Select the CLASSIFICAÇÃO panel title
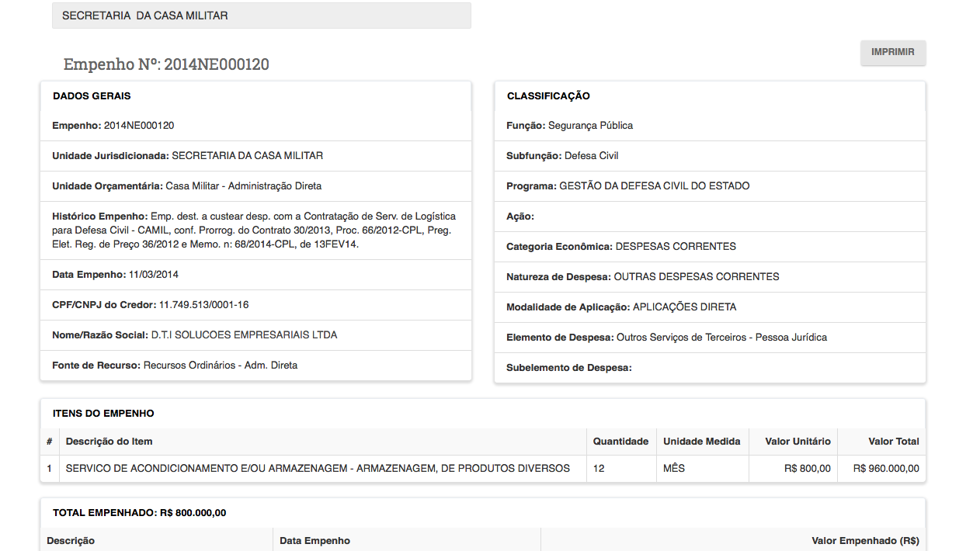Image resolution: width=980 pixels, height=551 pixels. point(548,96)
